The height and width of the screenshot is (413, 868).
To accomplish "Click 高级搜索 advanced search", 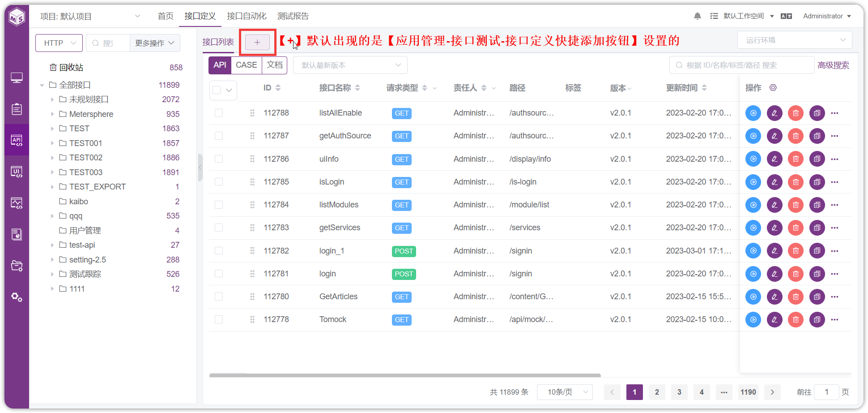I will coord(834,65).
